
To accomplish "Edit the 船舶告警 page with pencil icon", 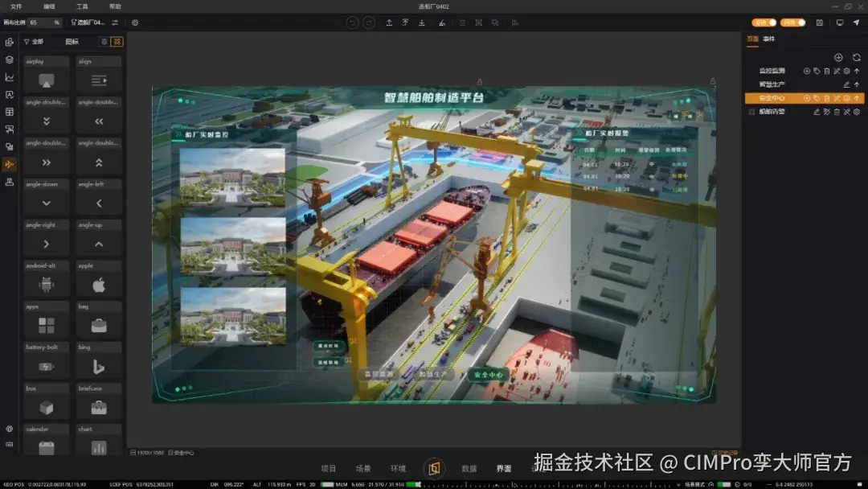I will 816,112.
